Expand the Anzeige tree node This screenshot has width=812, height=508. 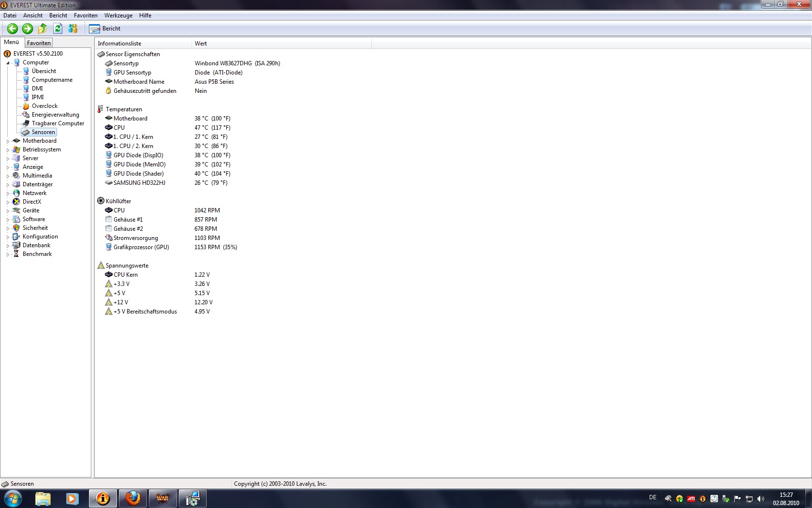(8, 167)
